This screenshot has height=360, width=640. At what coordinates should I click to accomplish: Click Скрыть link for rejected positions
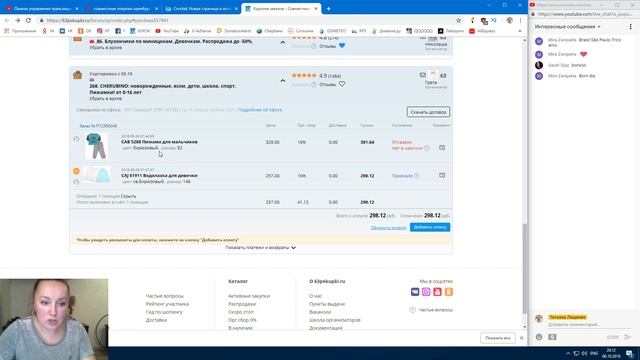pyautogui.click(x=128, y=196)
